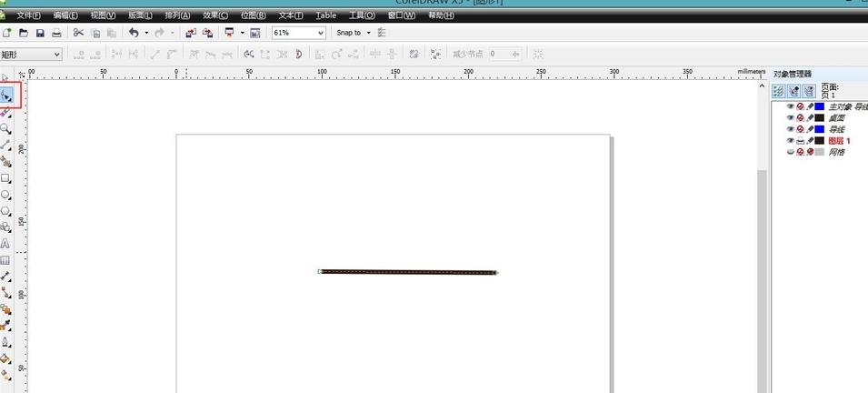This screenshot has width=868, height=393.
Task: Hide the 导线 layer via eye icon
Action: point(791,129)
